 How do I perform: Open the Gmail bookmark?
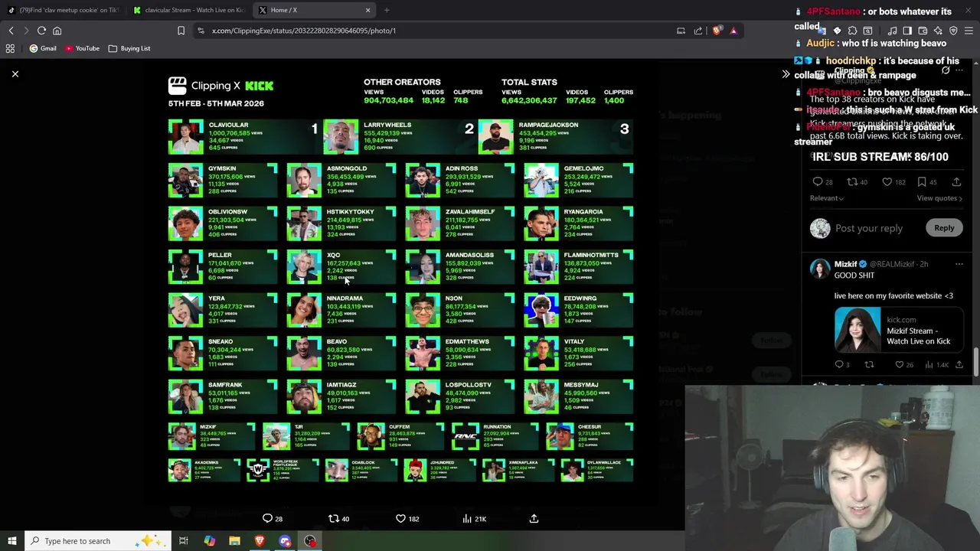click(x=43, y=48)
